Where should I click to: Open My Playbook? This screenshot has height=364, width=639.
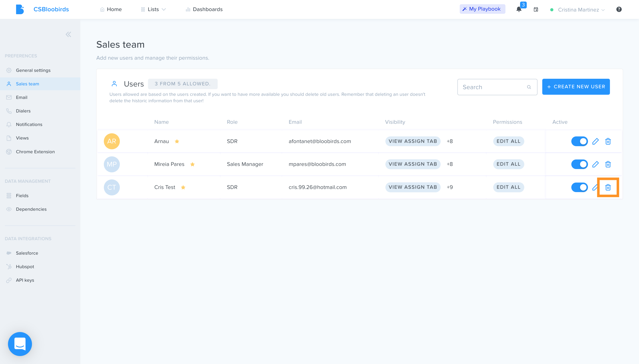[482, 9]
